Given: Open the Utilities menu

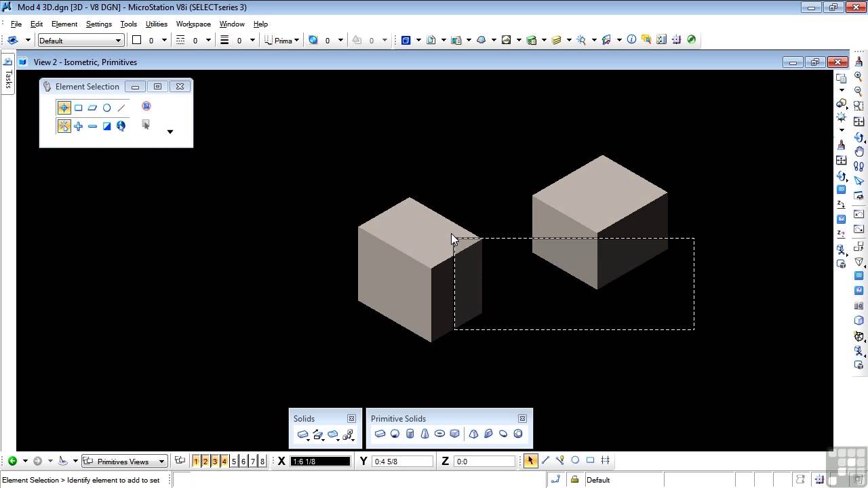Looking at the screenshot, I should click(x=157, y=24).
